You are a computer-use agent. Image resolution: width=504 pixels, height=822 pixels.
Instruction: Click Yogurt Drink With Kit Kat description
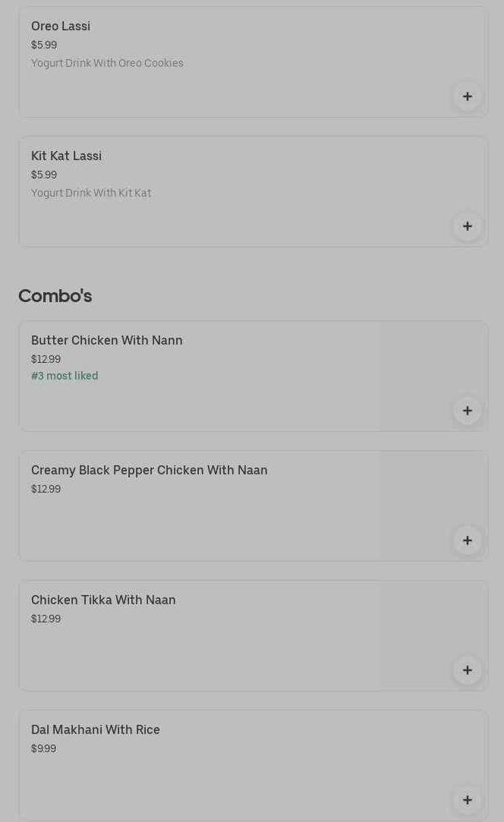[91, 193]
